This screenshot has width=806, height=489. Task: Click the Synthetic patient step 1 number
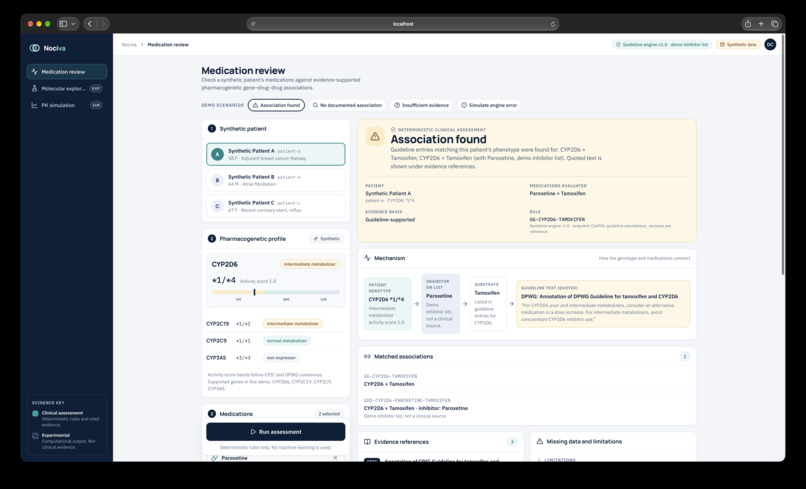pos(211,129)
